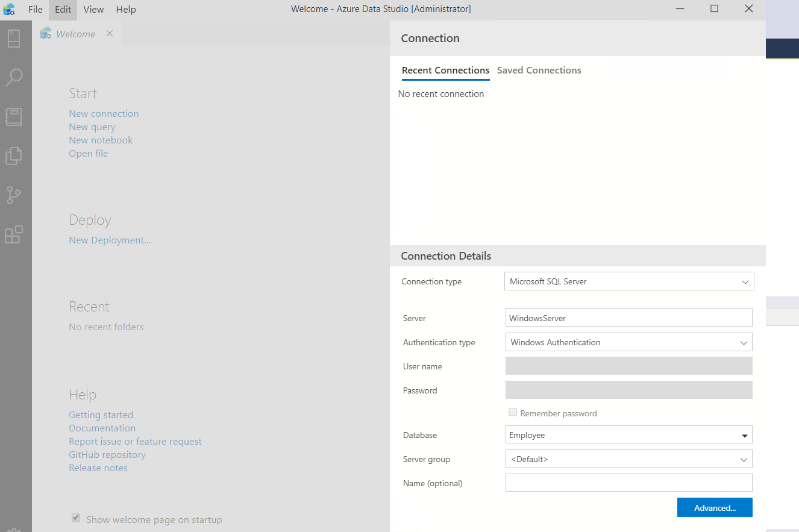Switch to Recent Connections tab
Image resolution: width=799 pixels, height=532 pixels.
[445, 70]
